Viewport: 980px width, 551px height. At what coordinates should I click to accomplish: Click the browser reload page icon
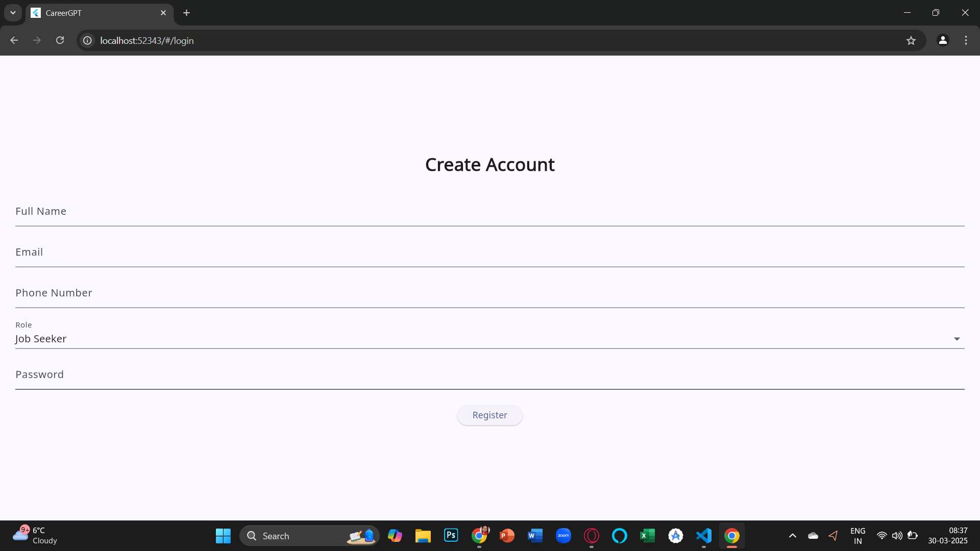click(x=60, y=40)
